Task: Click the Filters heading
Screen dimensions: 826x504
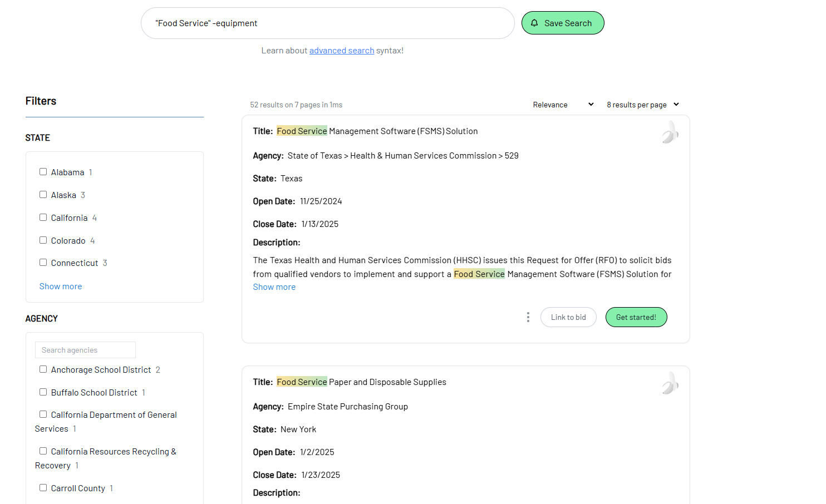Action: pos(41,101)
